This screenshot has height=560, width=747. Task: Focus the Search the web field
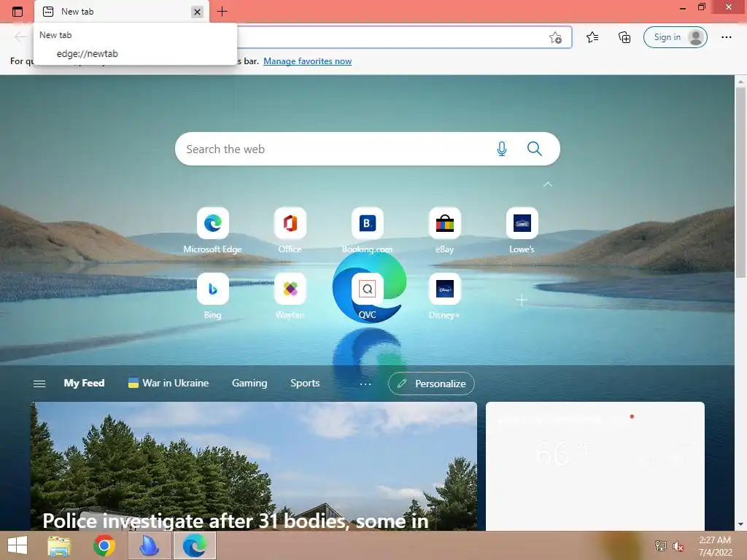(368, 149)
